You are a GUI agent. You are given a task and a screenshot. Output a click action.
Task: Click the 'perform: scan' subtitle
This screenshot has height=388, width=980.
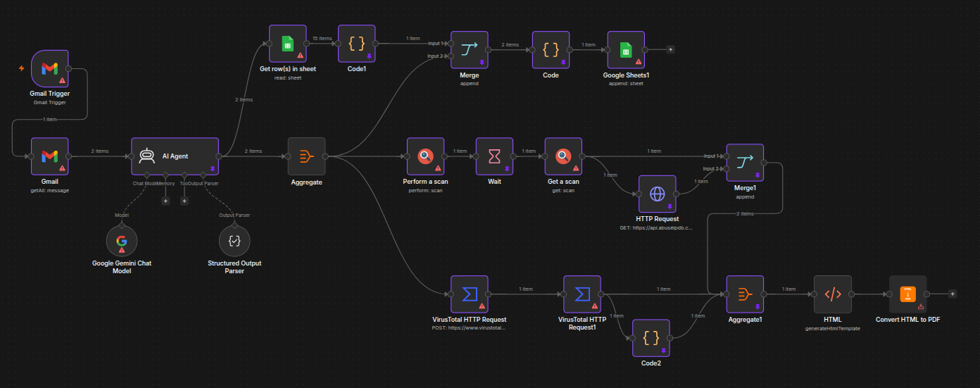[425, 190]
